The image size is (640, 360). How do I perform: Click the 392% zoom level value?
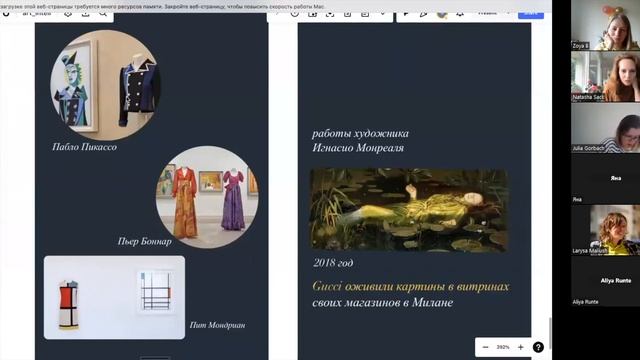(x=503, y=347)
